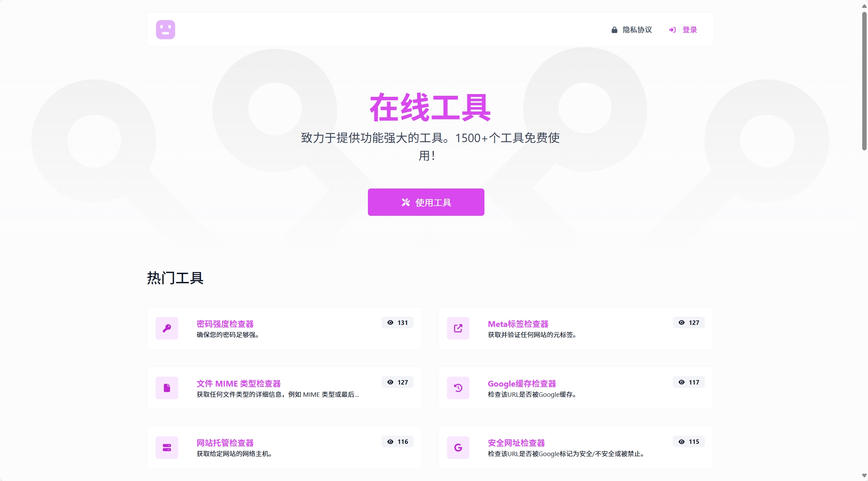The image size is (868, 481).
Task: Click the 使用工具 button
Action: click(426, 202)
